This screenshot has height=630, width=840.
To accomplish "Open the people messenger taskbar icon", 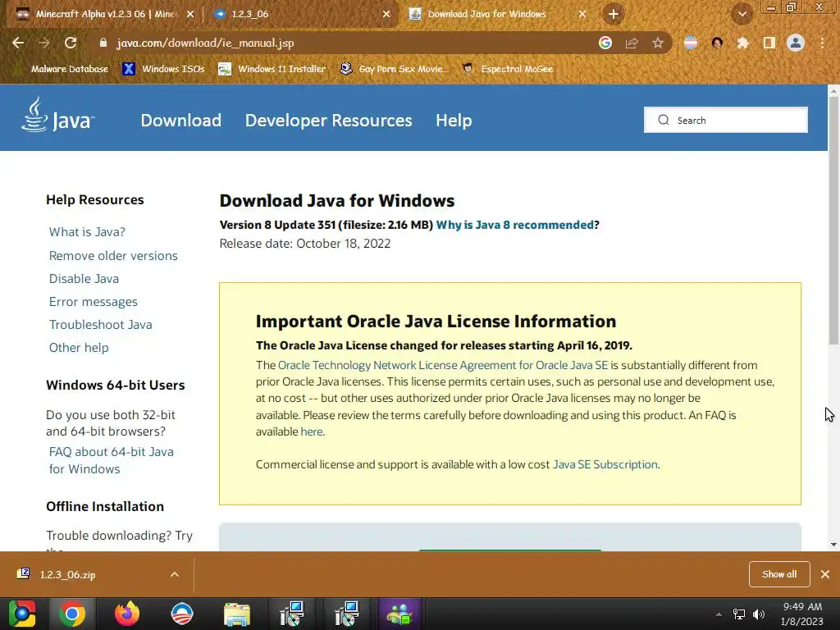I will (399, 614).
